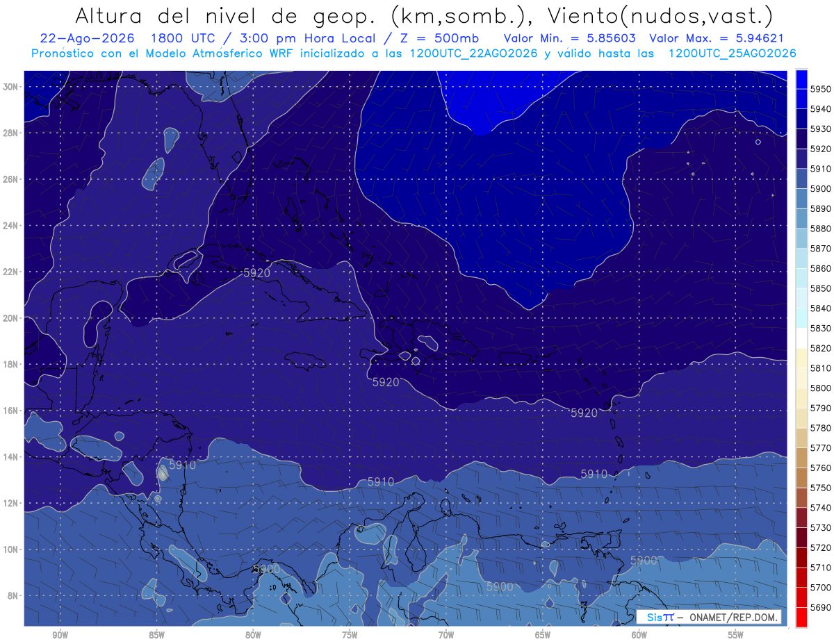The height and width of the screenshot is (644, 834).
Task: Click latitude axis label 24N
Action: click(x=11, y=226)
